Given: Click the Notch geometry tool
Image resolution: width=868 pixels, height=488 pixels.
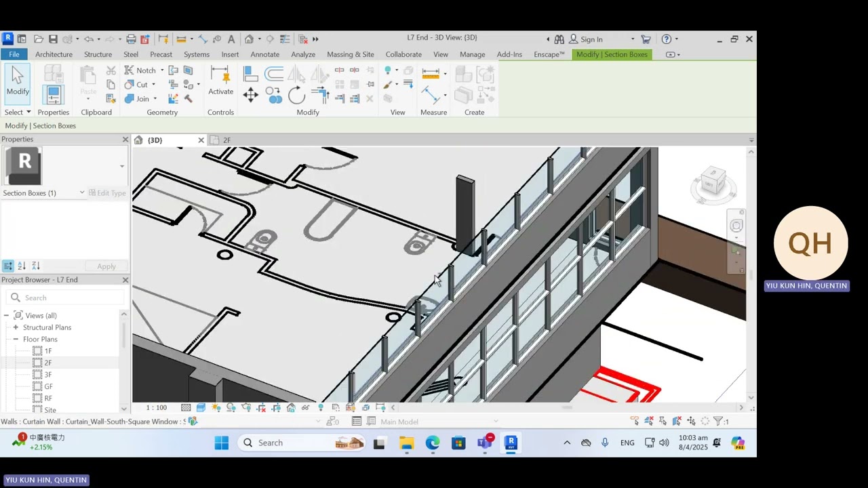Looking at the screenshot, I should tap(140, 70).
